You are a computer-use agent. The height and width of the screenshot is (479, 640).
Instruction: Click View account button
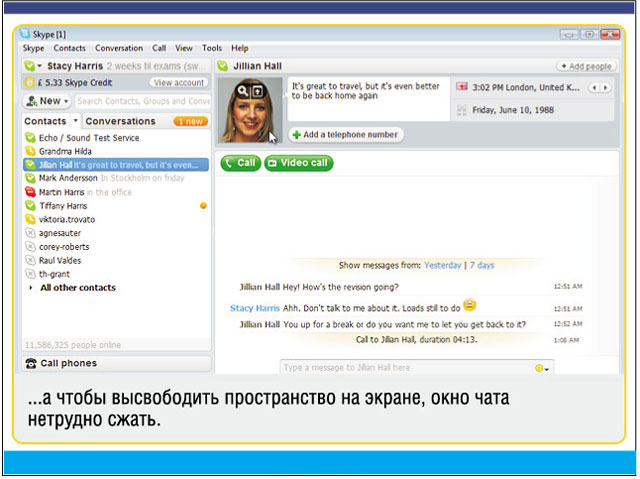(x=179, y=82)
